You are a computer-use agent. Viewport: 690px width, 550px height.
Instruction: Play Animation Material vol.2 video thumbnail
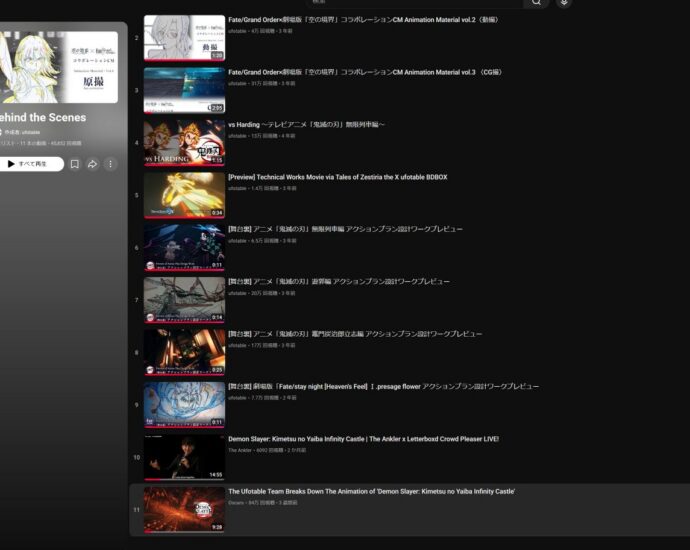[x=184, y=38]
